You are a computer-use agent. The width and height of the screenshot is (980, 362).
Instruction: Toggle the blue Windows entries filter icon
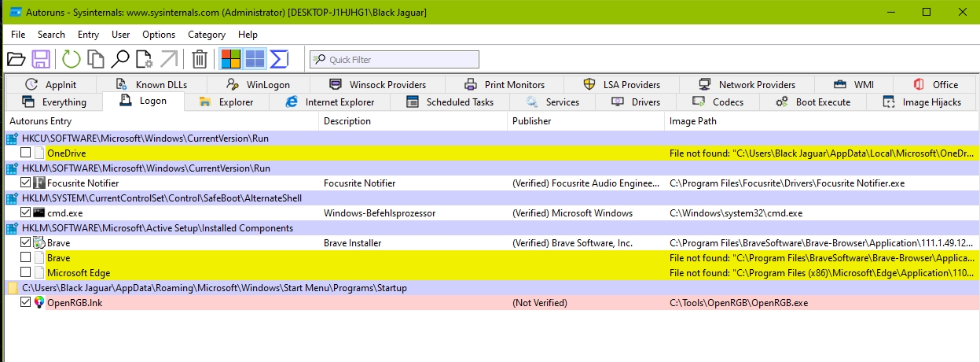click(255, 59)
